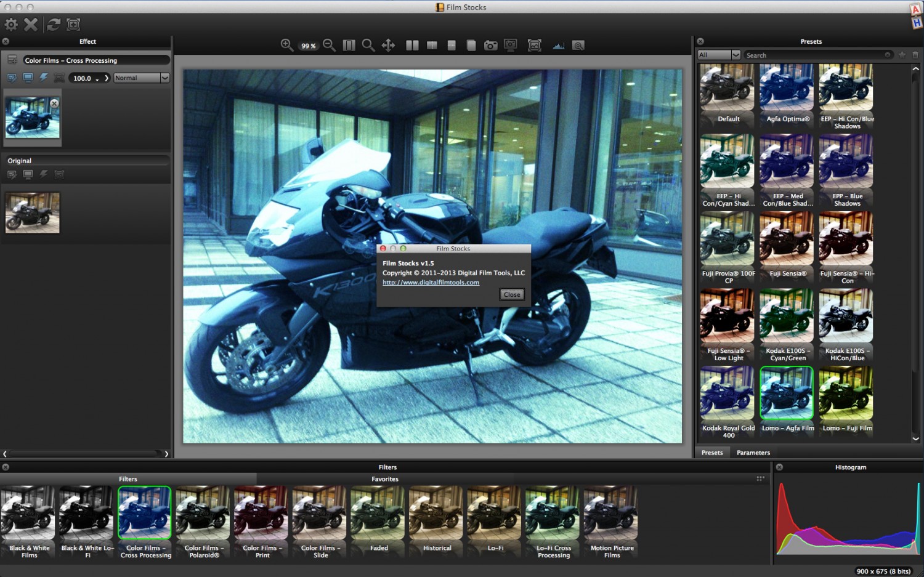Click the camera snapshot icon

coord(490,46)
